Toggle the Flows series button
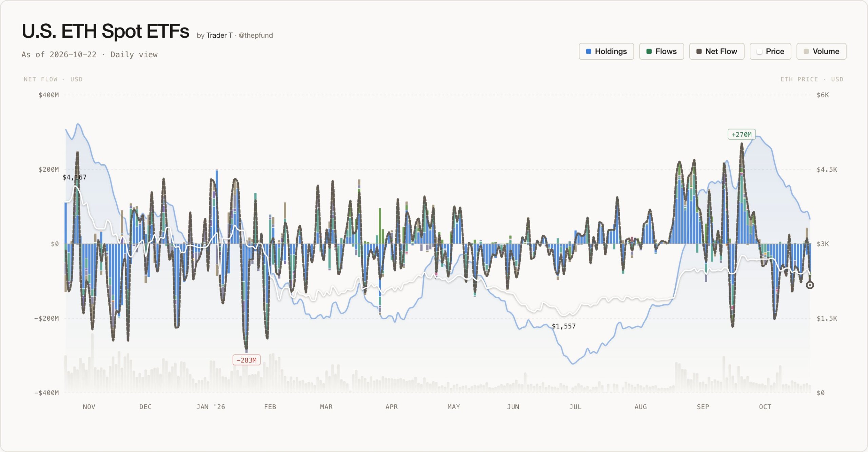This screenshot has height=452, width=868. [x=662, y=51]
